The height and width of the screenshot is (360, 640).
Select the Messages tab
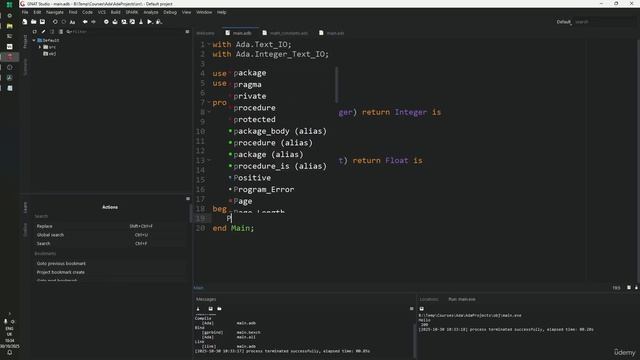tap(206, 299)
